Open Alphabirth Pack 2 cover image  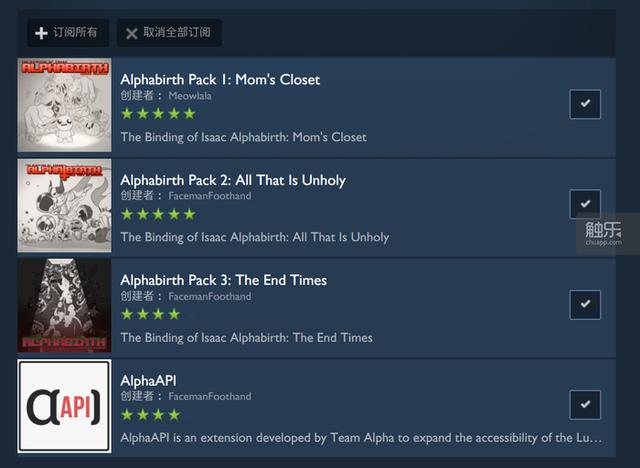tap(64, 205)
